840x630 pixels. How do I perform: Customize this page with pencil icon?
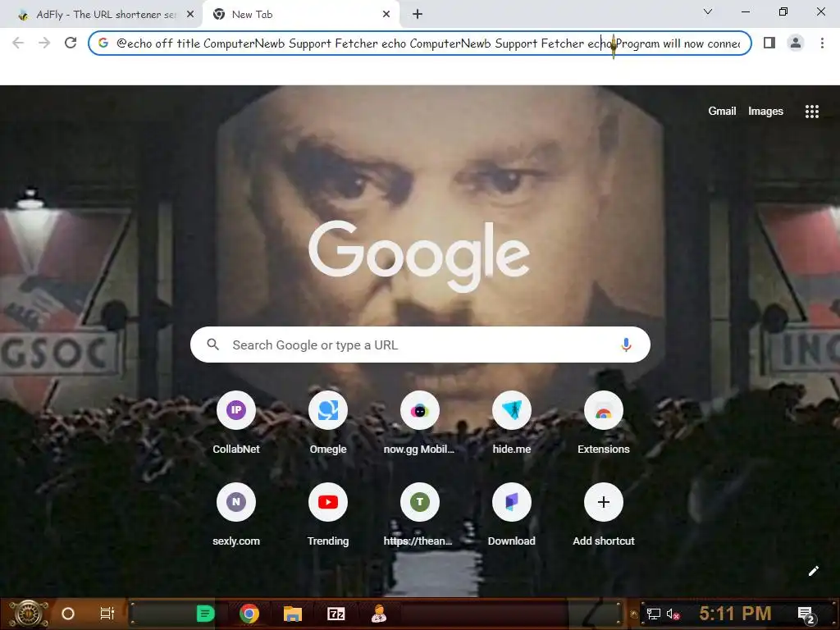click(x=813, y=571)
